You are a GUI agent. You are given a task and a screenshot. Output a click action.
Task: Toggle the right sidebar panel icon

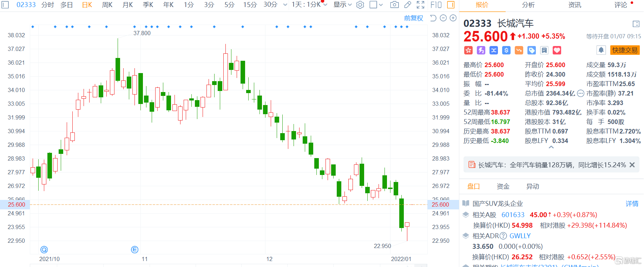[x=451, y=5]
